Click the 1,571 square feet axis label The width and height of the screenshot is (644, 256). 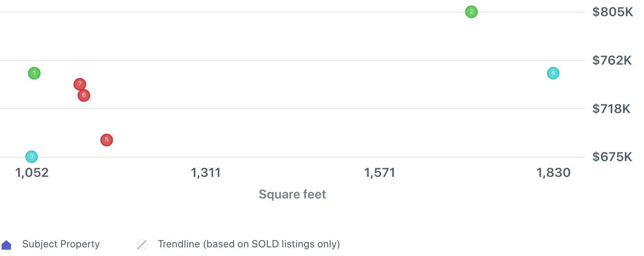click(380, 173)
